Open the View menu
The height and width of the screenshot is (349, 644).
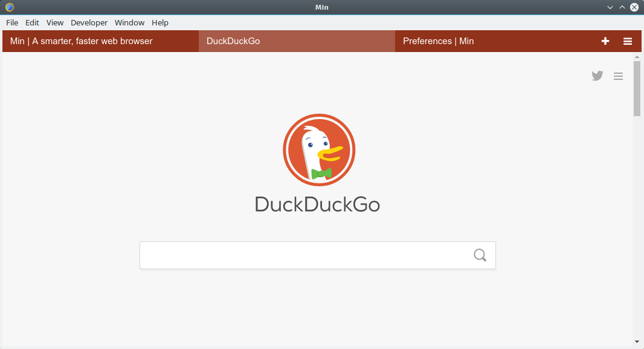[55, 22]
